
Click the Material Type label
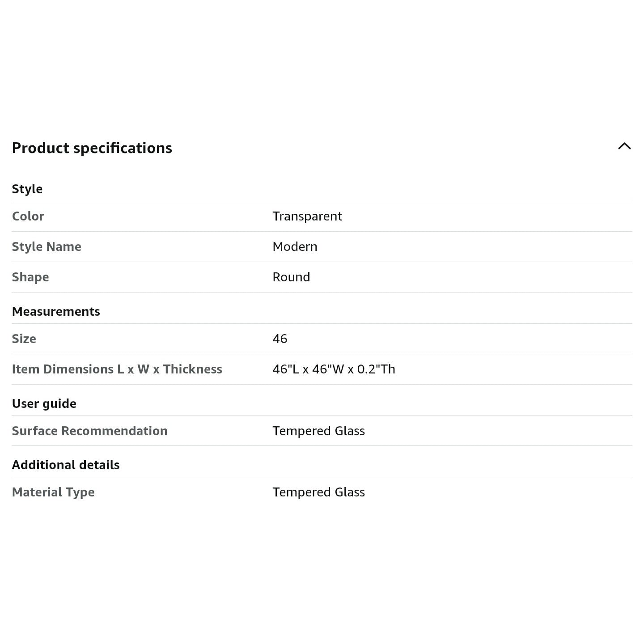click(x=53, y=492)
